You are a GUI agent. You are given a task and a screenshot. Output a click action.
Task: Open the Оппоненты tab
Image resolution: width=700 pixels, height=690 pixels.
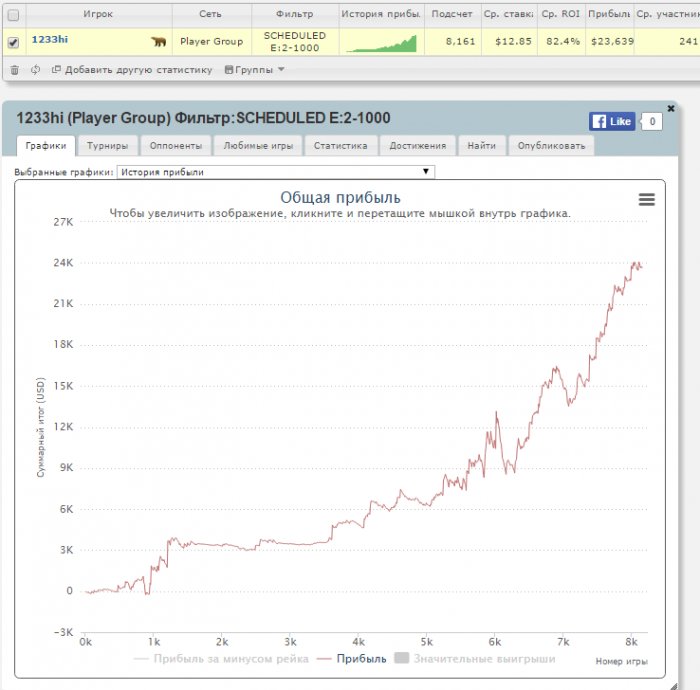coord(176,146)
